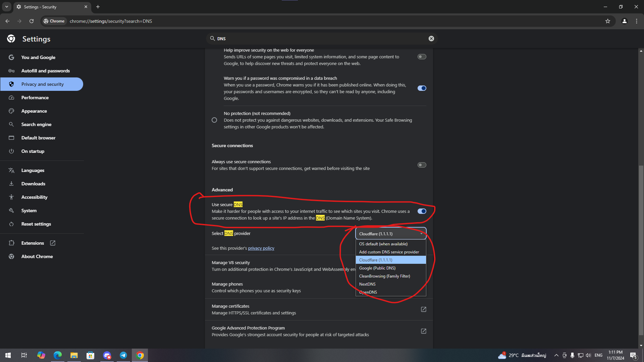Screen dimensions: 644x362
Task: Collapse the Cloudflare DNS provider dropdown
Action: pyautogui.click(x=391, y=234)
